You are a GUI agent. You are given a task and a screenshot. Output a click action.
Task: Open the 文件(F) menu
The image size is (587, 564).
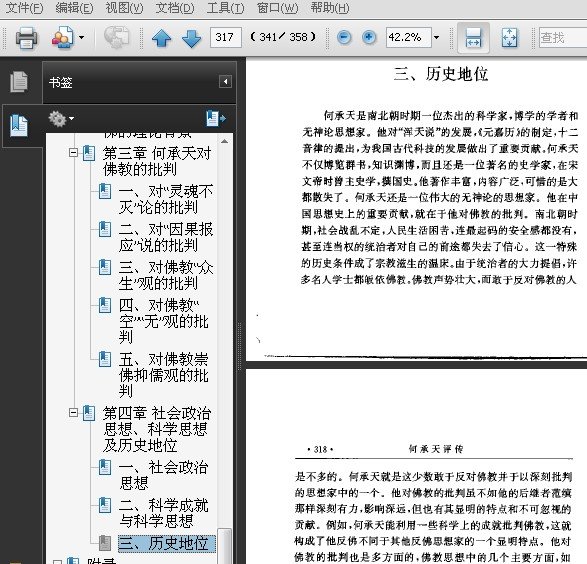(24, 8)
